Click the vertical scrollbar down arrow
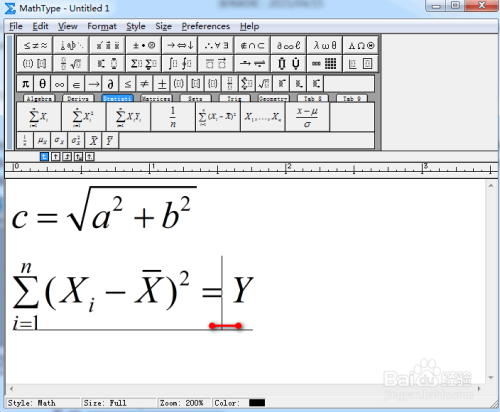500x412 pixels. (x=491, y=378)
